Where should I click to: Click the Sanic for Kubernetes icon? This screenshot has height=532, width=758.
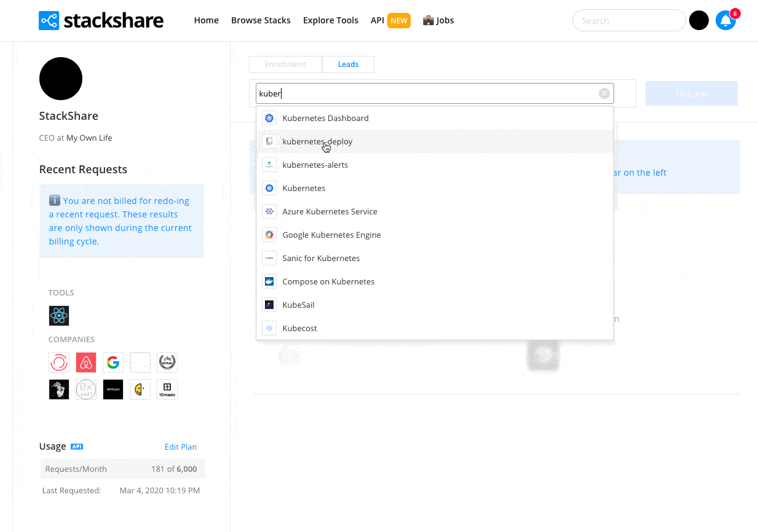(269, 258)
